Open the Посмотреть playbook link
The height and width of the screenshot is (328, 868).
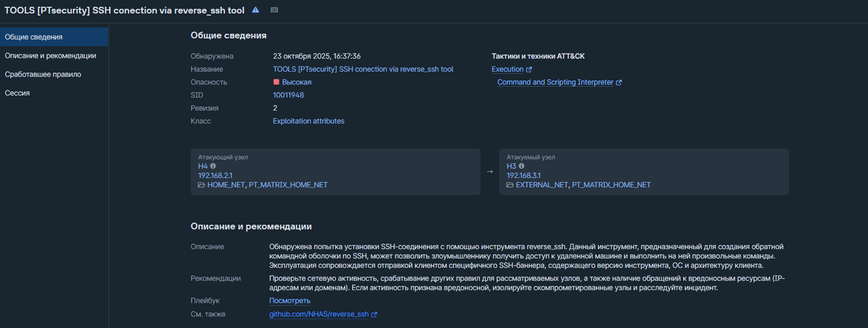[289, 300]
